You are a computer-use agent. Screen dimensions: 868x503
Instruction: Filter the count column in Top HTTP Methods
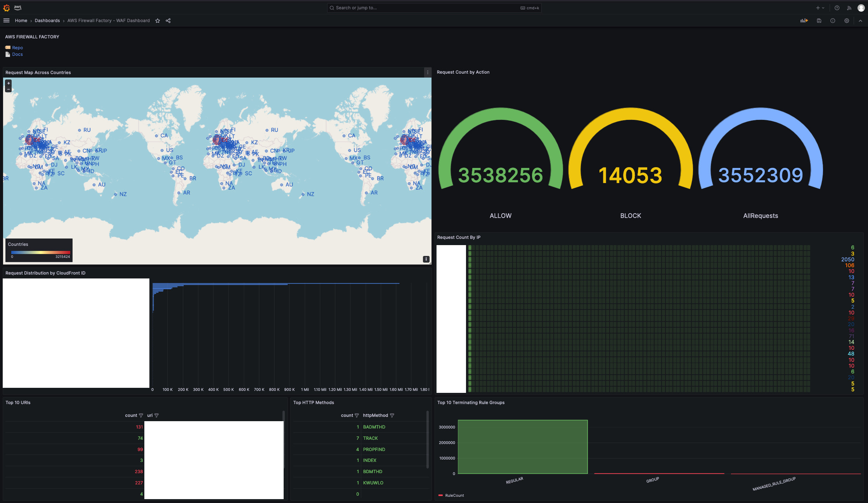pyautogui.click(x=357, y=415)
